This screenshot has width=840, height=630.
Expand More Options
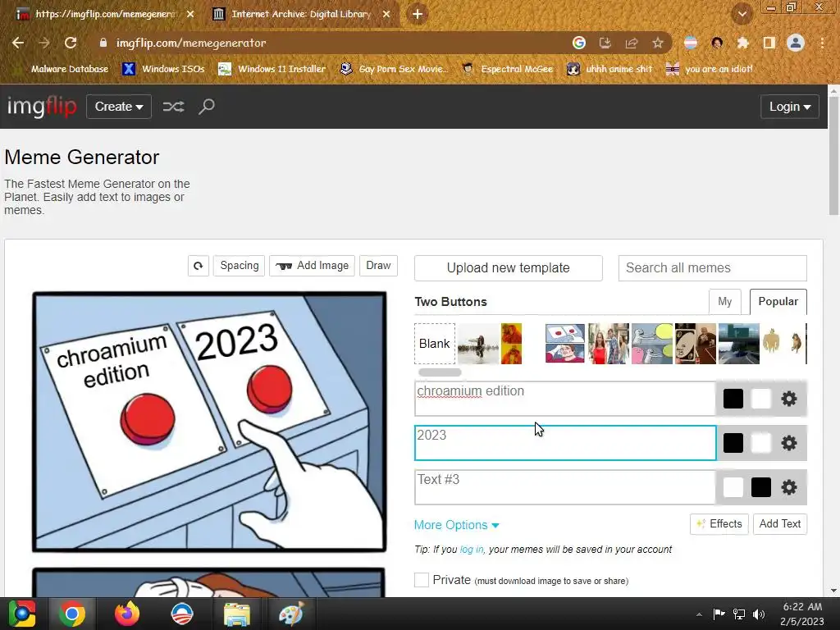(456, 525)
